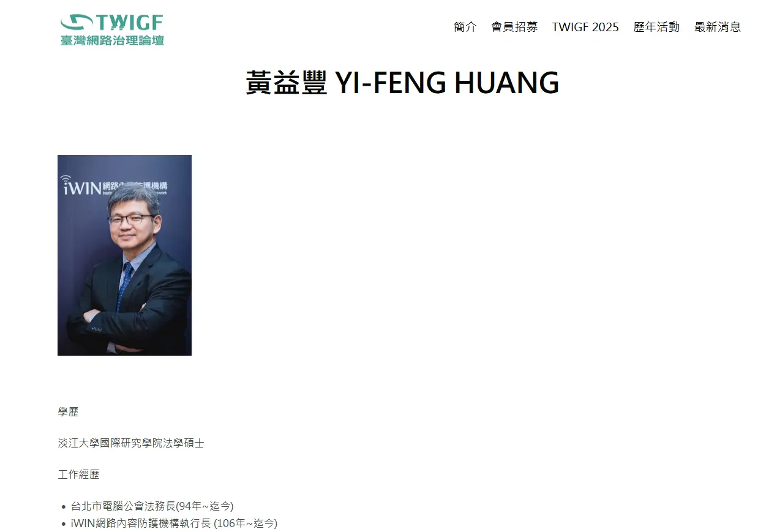Click the YI-FENG HUANG heading text

[x=448, y=83]
